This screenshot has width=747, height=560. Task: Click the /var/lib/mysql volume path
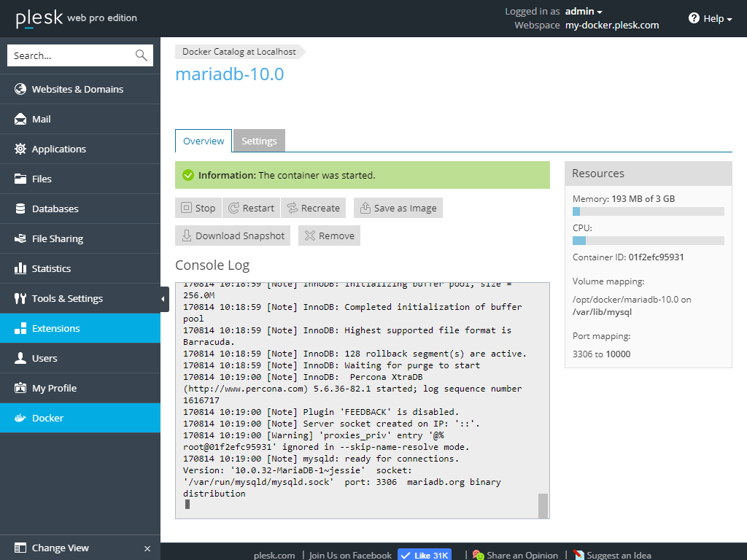coord(602,312)
